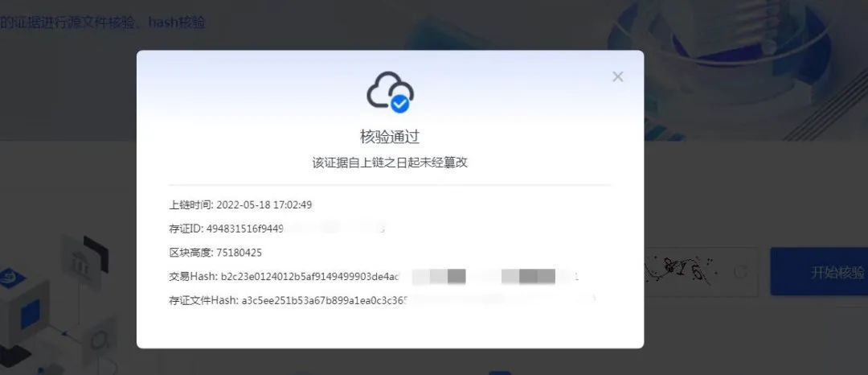This screenshot has height=375, width=868.
Task: Click the circular ring icon in the illustration
Action: coord(100,338)
